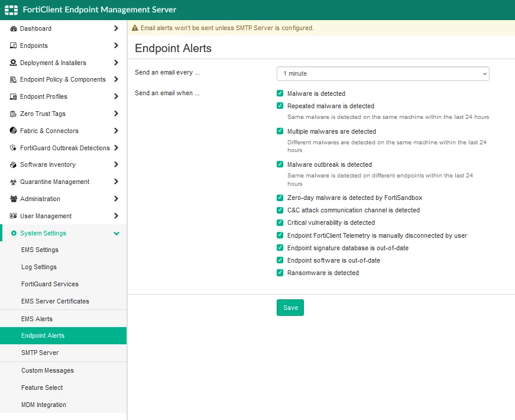Toggle 'Repeated malware is detected' checkbox
Screen dimensions: 515x420
pos(280,106)
